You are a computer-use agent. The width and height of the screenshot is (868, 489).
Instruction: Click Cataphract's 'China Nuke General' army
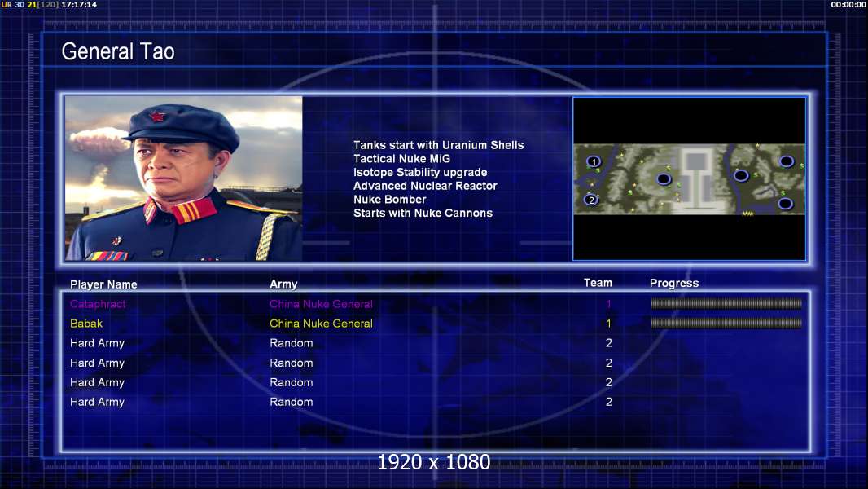click(321, 304)
